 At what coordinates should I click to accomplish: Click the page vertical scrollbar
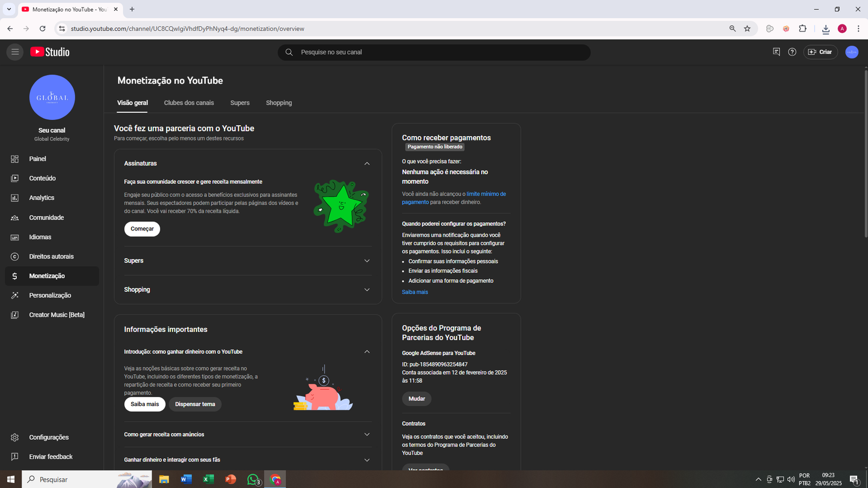point(865,153)
